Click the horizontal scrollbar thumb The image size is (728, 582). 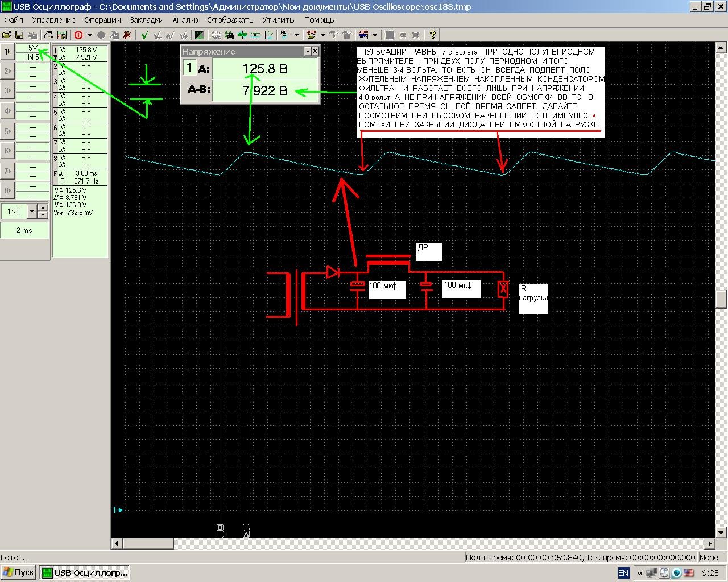click(148, 543)
